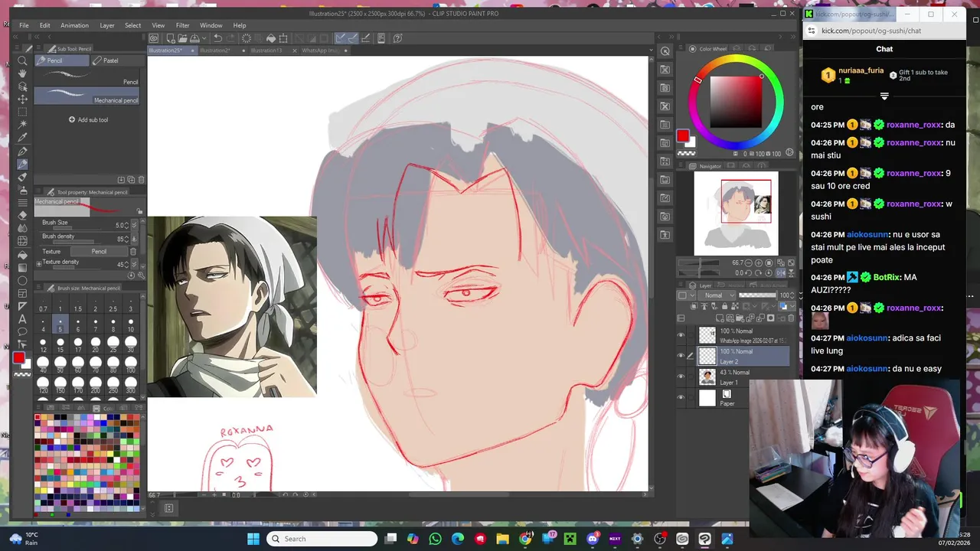Select the Auto select wand tool
This screenshot has width=980, height=551.
click(22, 126)
